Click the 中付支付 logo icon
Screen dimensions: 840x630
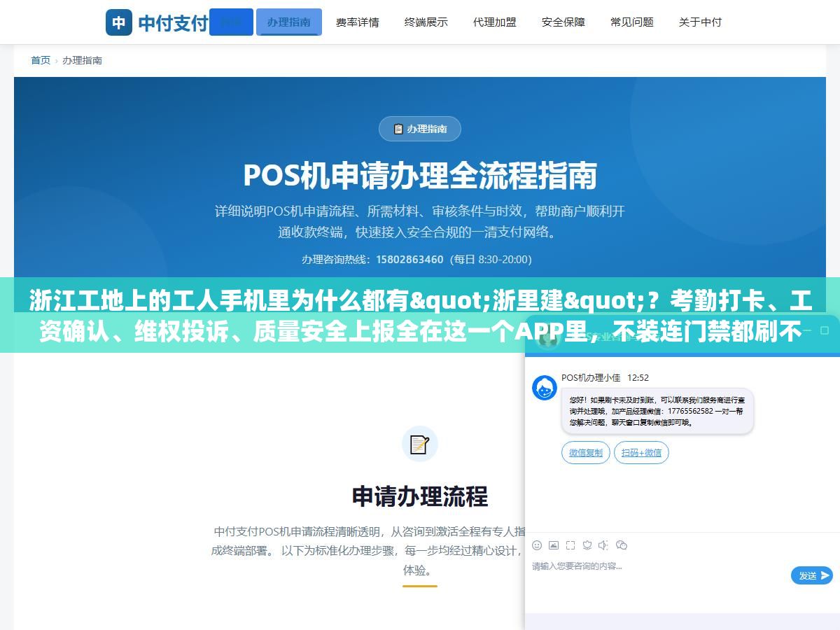coord(119,22)
